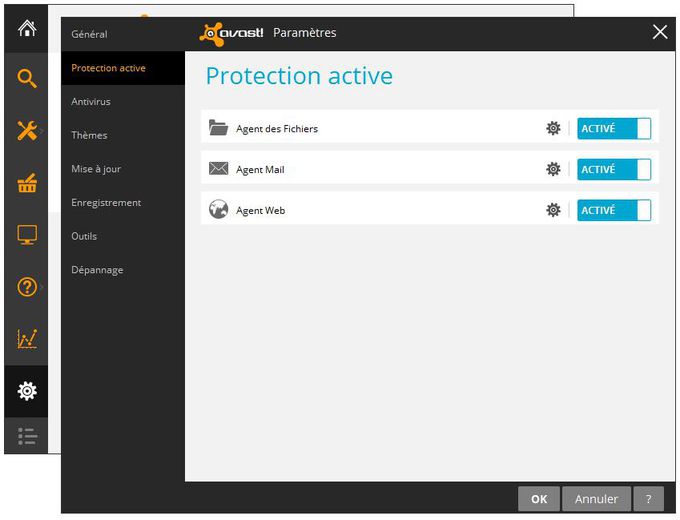The image size is (680, 520).
Task: Open Agent des Fichiers settings gear
Action: click(x=553, y=128)
